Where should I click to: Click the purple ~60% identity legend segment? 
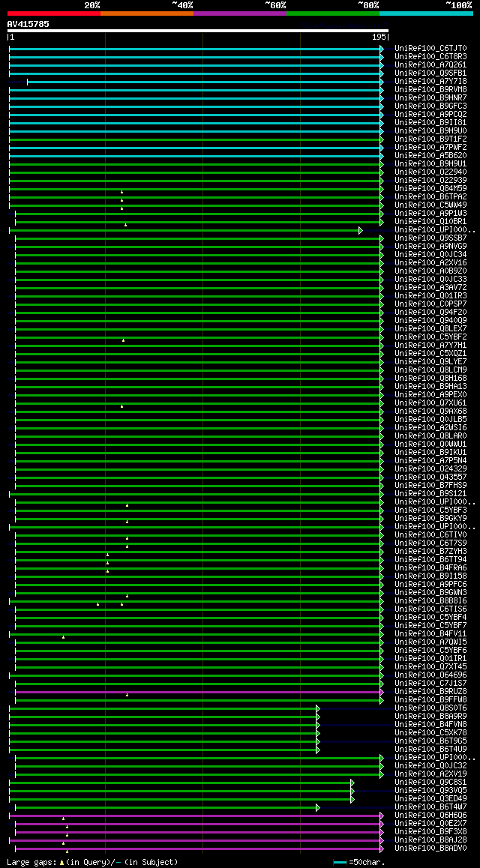240,13
